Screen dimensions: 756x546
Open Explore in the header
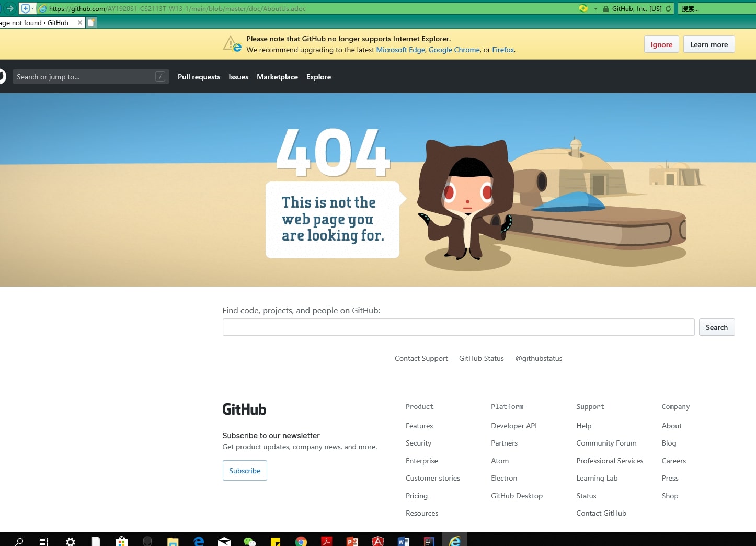(x=318, y=77)
